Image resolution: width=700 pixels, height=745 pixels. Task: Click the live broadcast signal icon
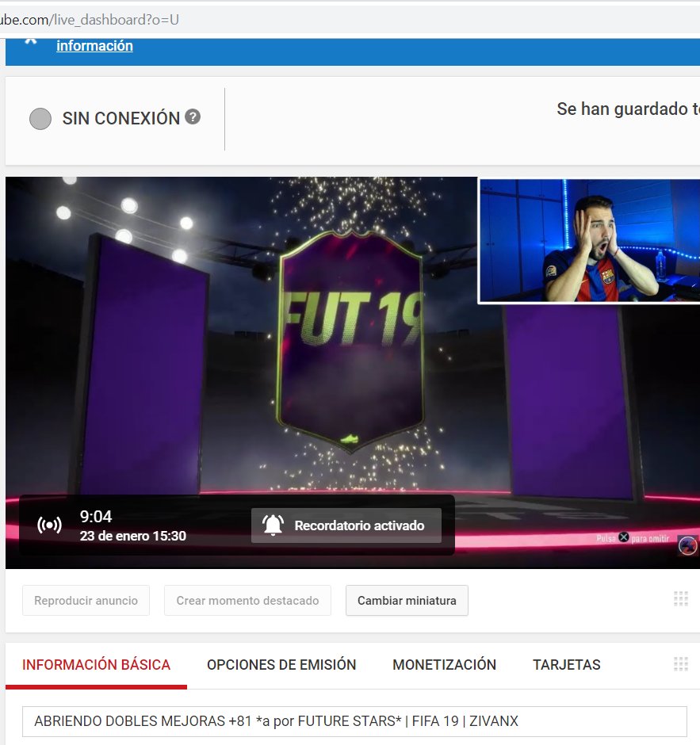click(49, 525)
